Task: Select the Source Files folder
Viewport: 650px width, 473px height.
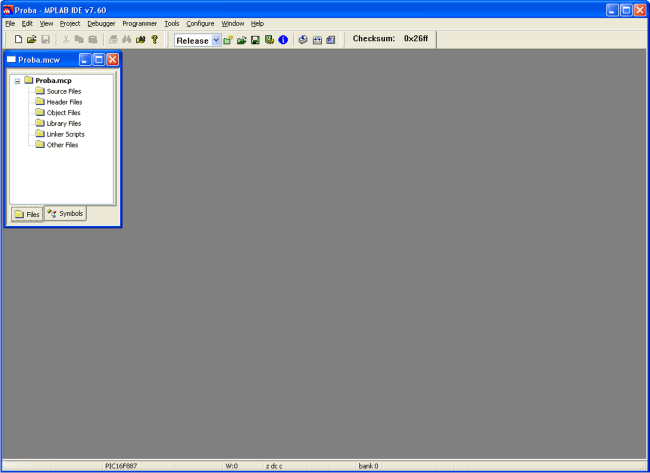Action: (x=63, y=91)
